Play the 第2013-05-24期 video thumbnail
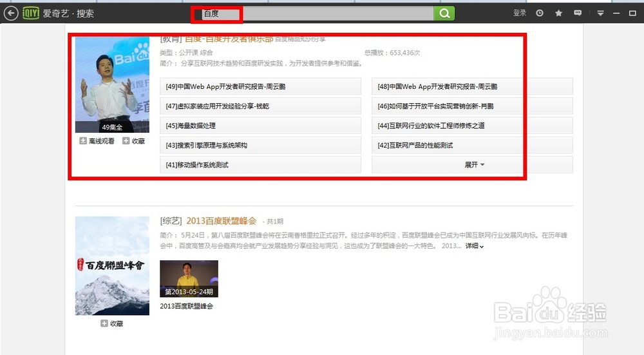Image resolution: width=644 pixels, height=355 pixels. tap(189, 278)
